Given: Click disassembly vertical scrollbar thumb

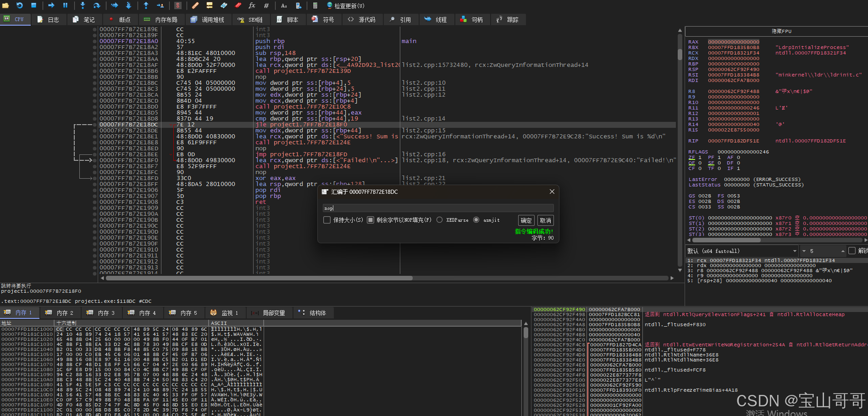Looking at the screenshot, I should pyautogui.click(x=680, y=55).
